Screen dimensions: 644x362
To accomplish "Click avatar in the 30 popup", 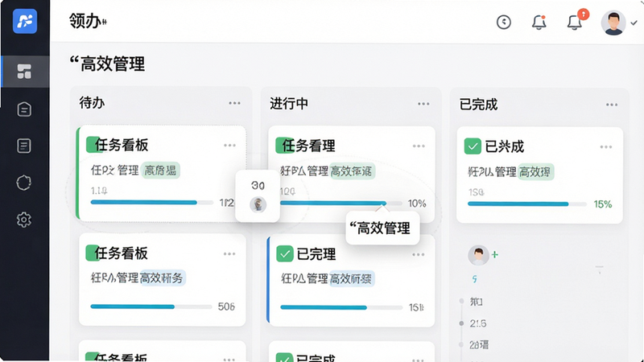I will point(258,204).
